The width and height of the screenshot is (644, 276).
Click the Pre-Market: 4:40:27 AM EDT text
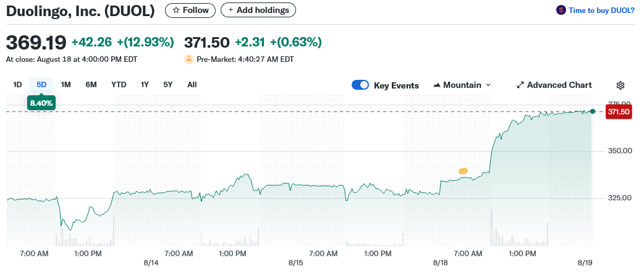click(x=245, y=59)
